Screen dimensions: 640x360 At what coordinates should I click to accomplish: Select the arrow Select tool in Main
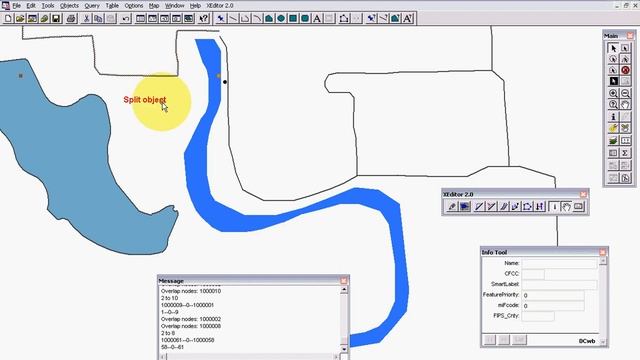click(x=613, y=48)
